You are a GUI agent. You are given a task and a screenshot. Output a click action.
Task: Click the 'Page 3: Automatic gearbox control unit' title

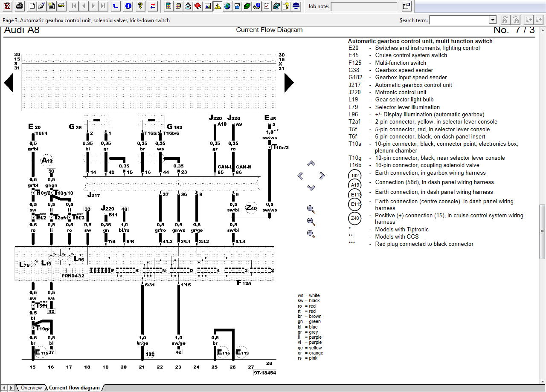tap(87, 20)
